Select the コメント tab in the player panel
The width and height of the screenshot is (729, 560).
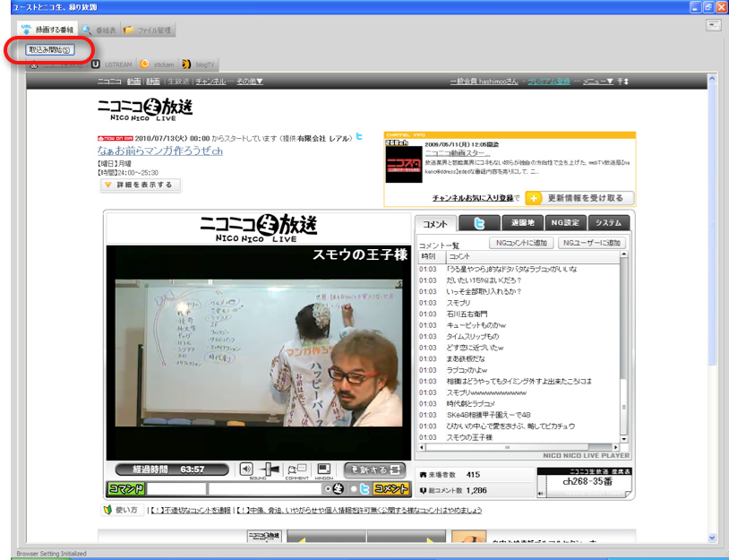435,224
